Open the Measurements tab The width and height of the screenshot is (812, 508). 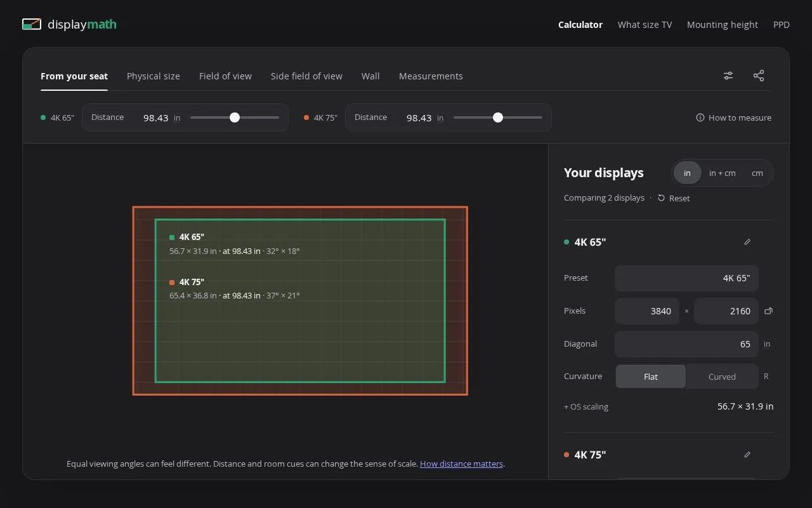point(431,76)
